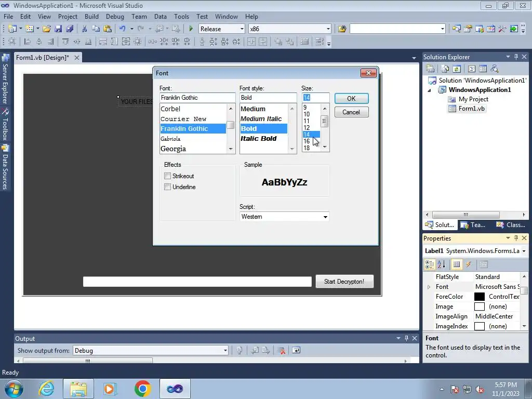The image size is (532, 399).
Task: Open Solution Explorer window position dropdown arrow
Action: click(508, 57)
